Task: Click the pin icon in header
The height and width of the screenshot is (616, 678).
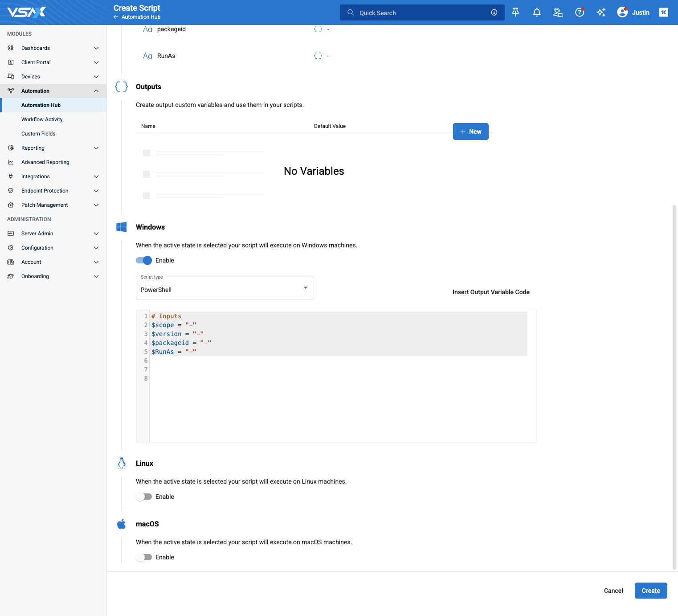Action: 515,12
